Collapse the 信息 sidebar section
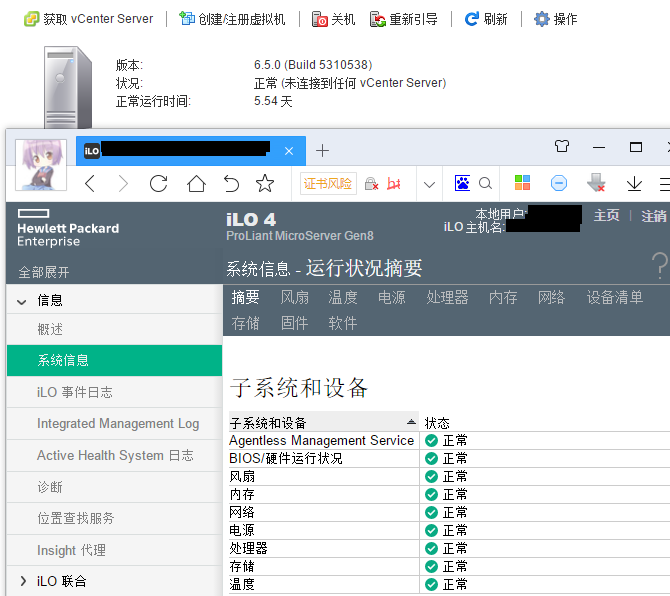This screenshot has height=596, width=670. pos(21,301)
